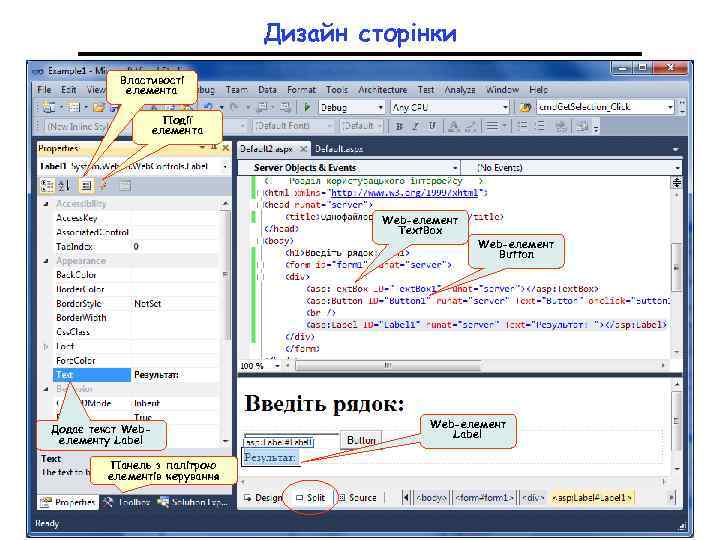Open the Window menu
The width and height of the screenshot is (720, 540).
[x=502, y=90]
